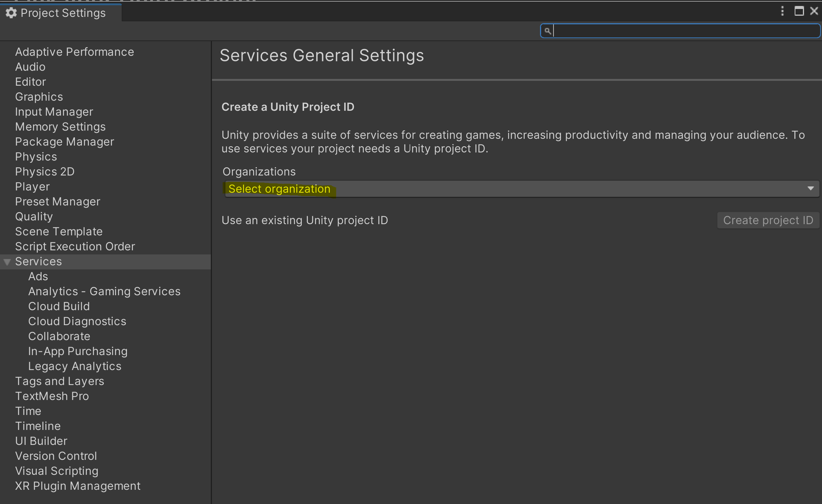The width and height of the screenshot is (822, 504).
Task: Select the Physics 2D category
Action: [x=45, y=172]
